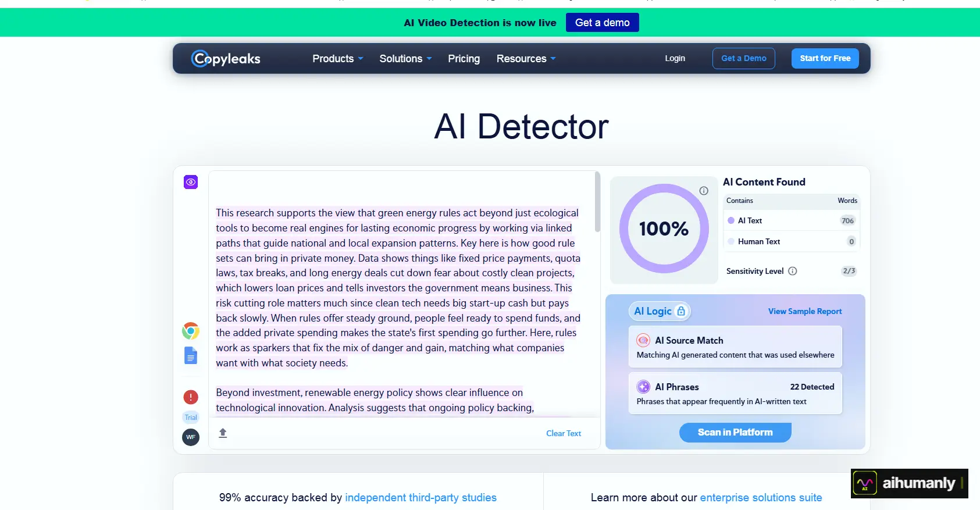Expand the Solutions dropdown menu

pyautogui.click(x=405, y=59)
